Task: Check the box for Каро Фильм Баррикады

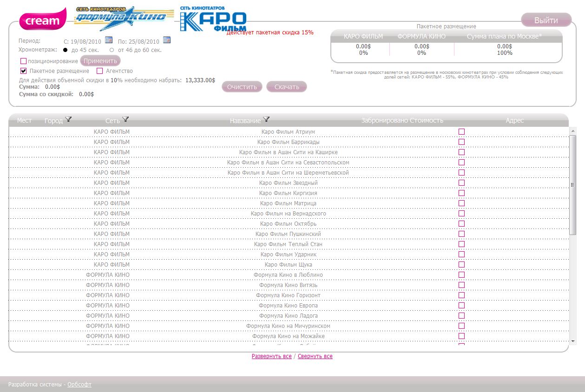Action: click(461, 142)
